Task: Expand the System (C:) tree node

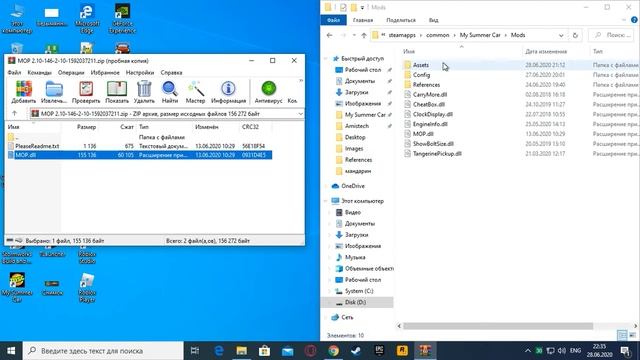Action: pyautogui.click(x=330, y=291)
